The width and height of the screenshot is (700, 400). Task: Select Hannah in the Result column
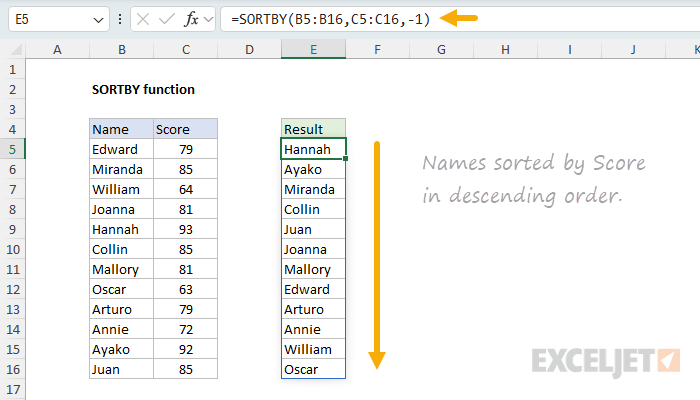(x=313, y=149)
